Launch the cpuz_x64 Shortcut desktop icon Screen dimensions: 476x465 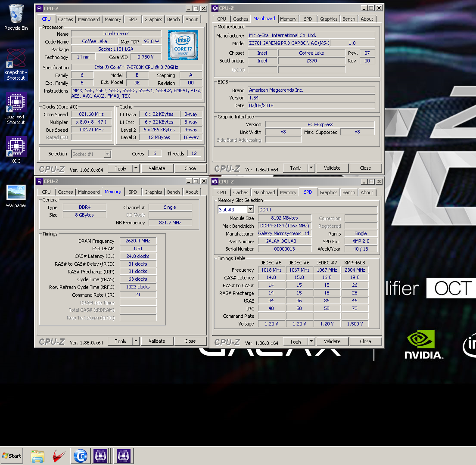point(16,108)
